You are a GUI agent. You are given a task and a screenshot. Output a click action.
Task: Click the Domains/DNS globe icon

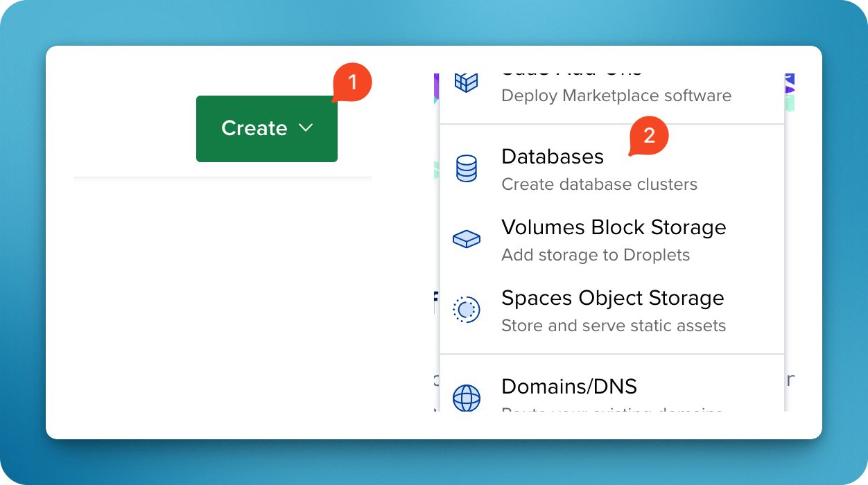pos(466,398)
